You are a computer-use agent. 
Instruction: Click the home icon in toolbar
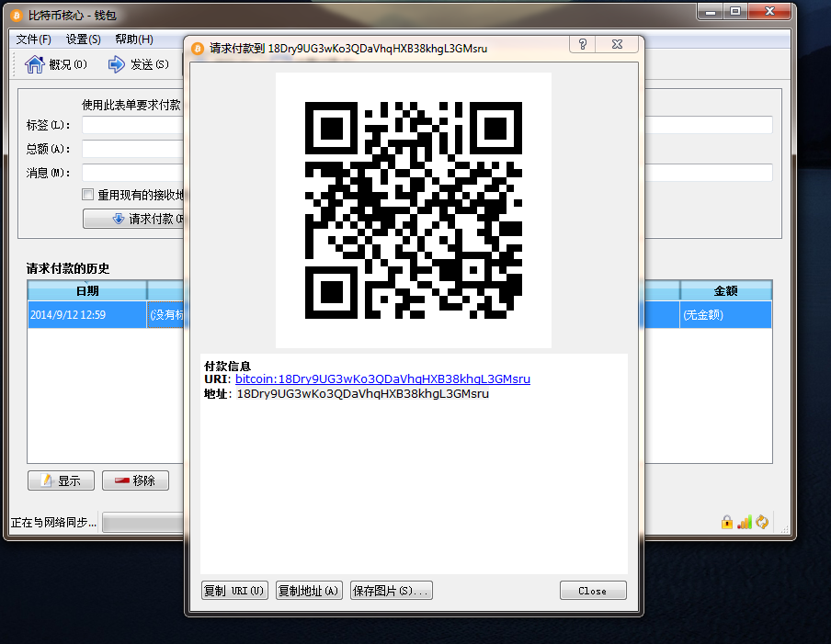[34, 64]
